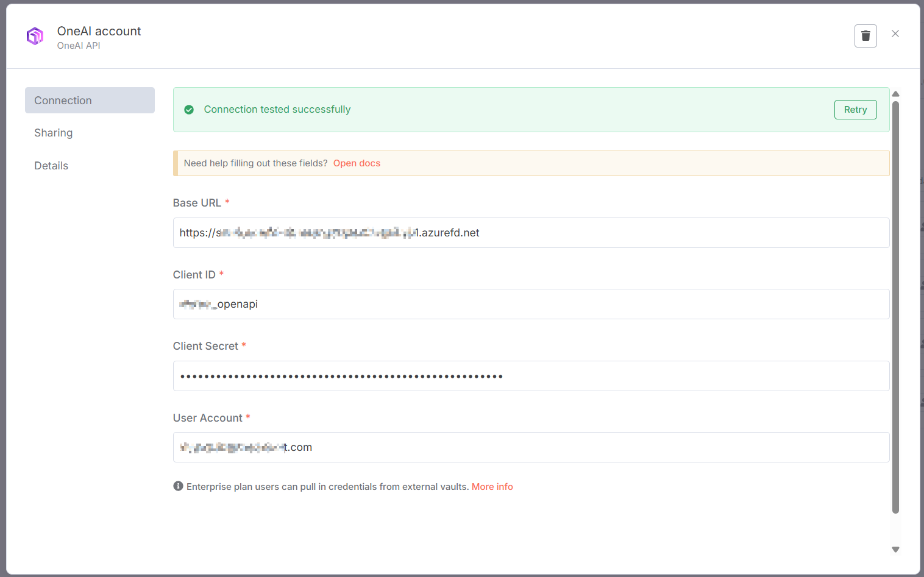This screenshot has width=924, height=577.
Task: Click the enterprise plan info icon
Action: (178, 486)
